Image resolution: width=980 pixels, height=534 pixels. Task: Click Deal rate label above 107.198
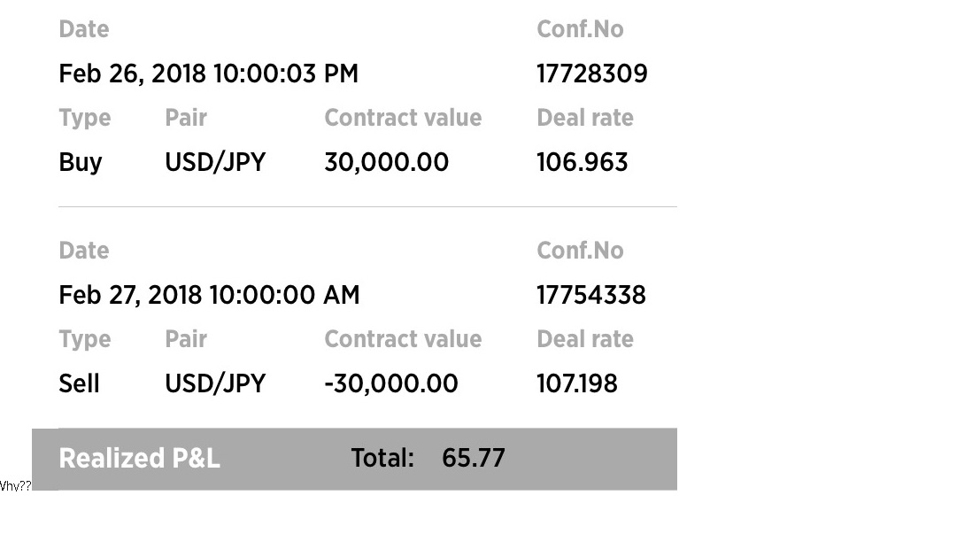coord(584,339)
